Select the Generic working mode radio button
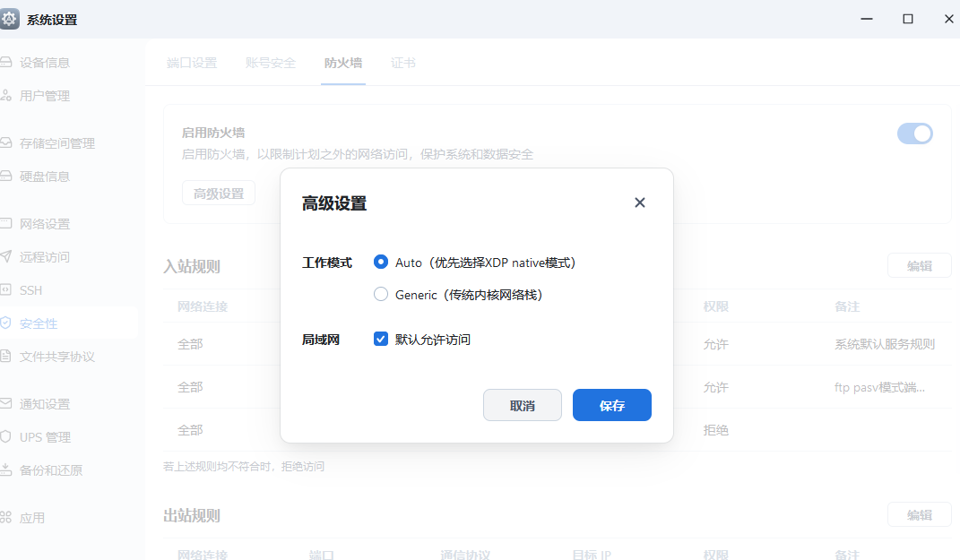The image size is (960, 560). coord(381,293)
